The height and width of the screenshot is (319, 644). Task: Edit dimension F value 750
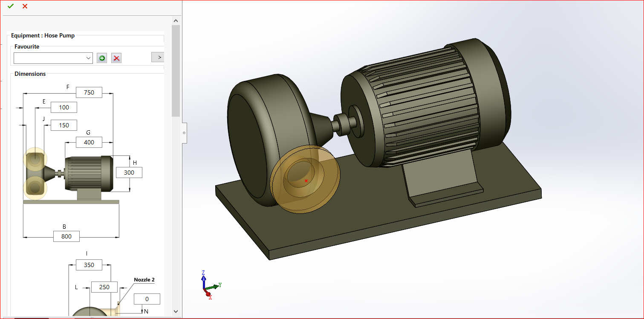click(x=89, y=92)
